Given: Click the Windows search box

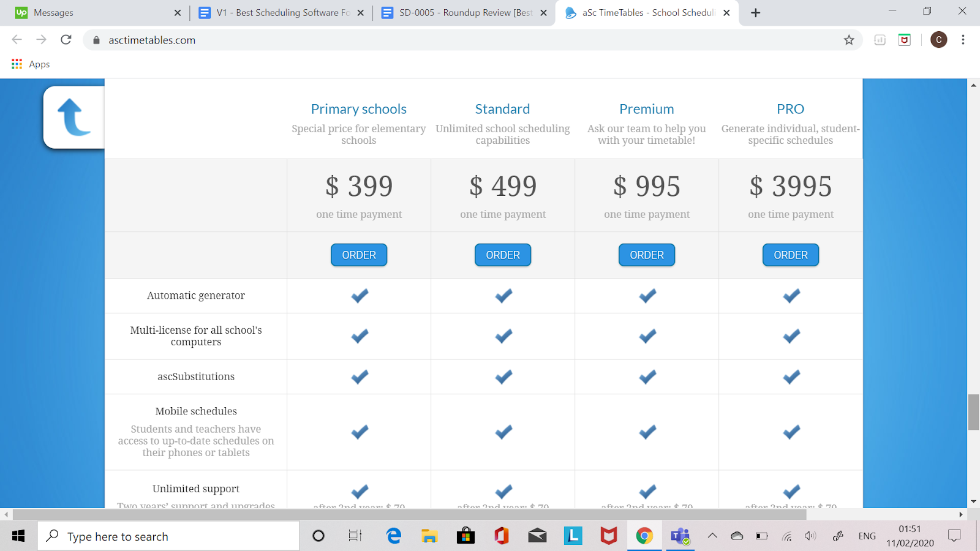Looking at the screenshot, I should point(168,536).
